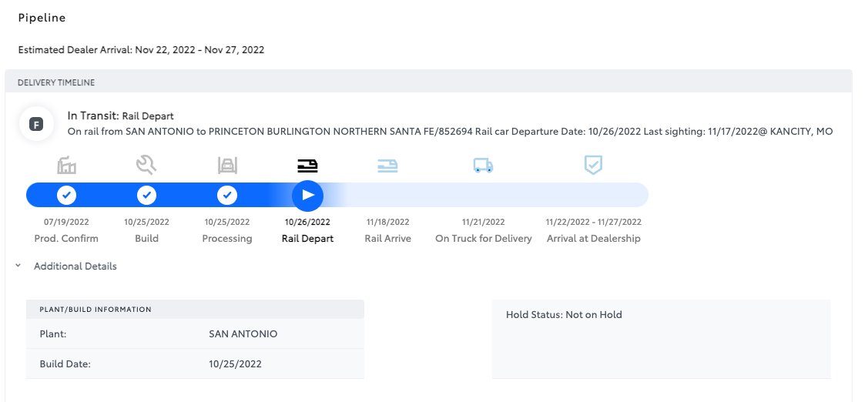Image resolution: width=868 pixels, height=402 pixels.
Task: Click the wrench Build icon
Action: point(146,165)
